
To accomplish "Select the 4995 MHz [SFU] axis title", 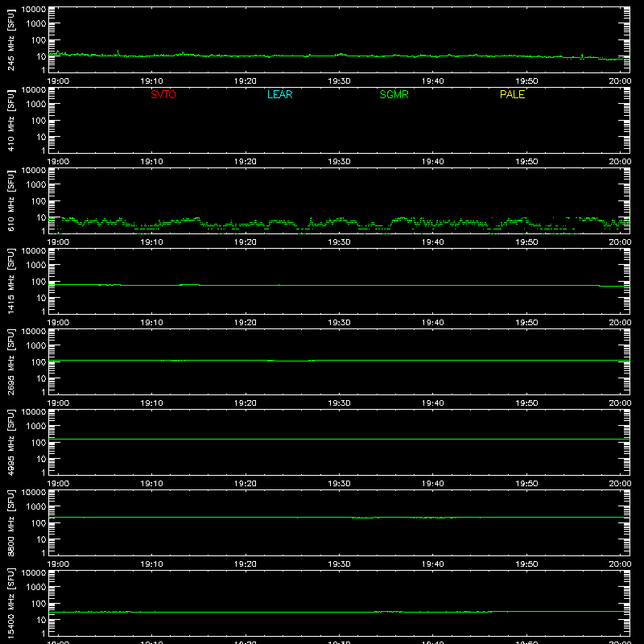I will (x=10, y=442).
